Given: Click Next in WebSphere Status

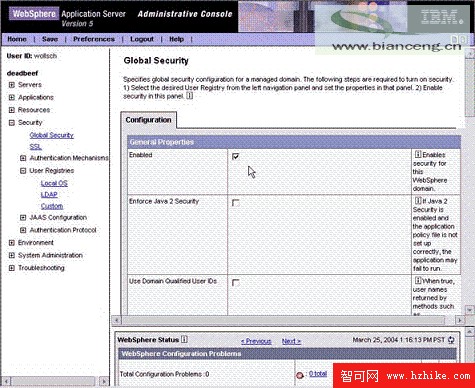Looking at the screenshot, I should 291,341.
